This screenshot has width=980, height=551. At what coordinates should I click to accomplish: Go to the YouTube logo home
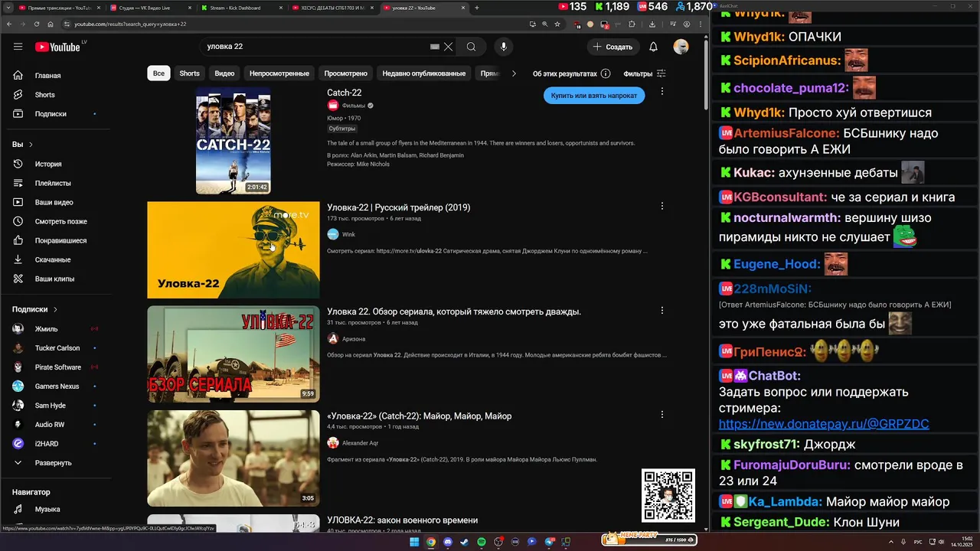[57, 47]
